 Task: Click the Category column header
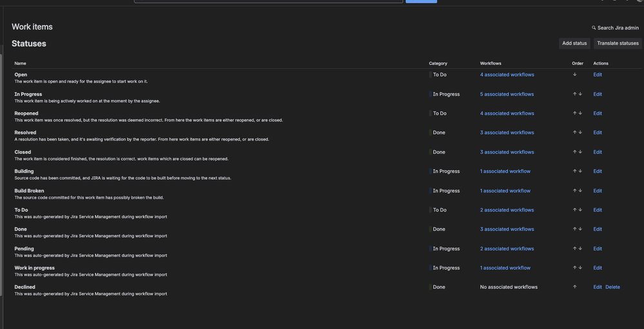pyautogui.click(x=438, y=63)
